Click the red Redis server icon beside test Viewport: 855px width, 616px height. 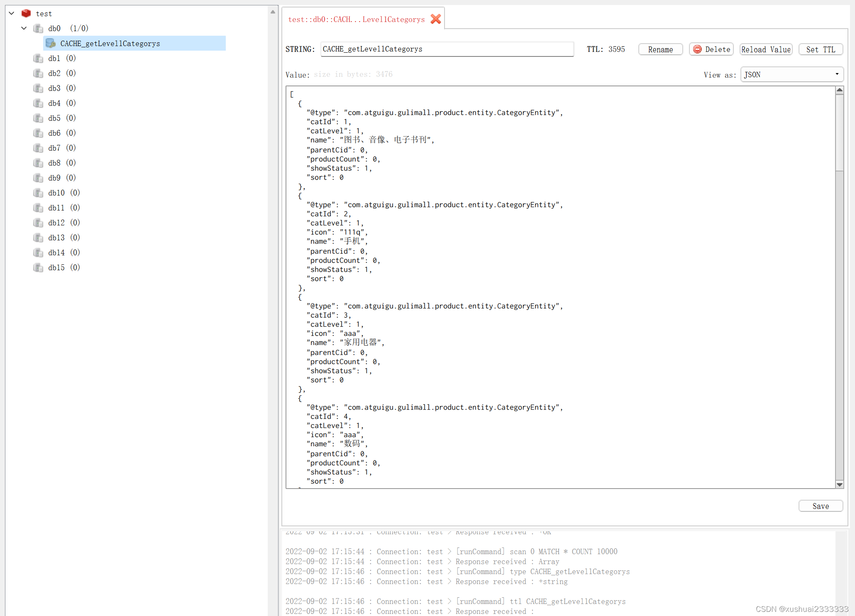(26, 13)
